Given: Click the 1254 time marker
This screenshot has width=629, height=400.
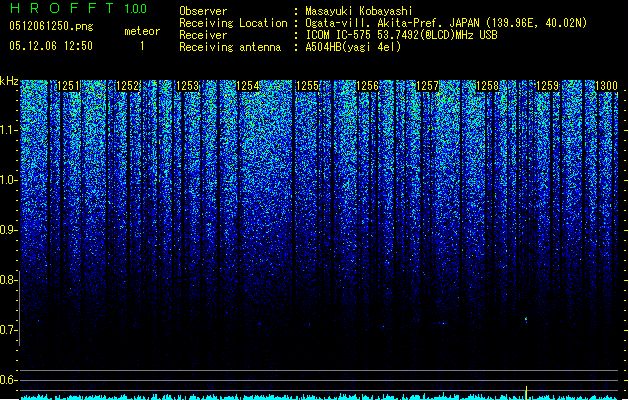Looking at the screenshot, I should [x=248, y=86].
